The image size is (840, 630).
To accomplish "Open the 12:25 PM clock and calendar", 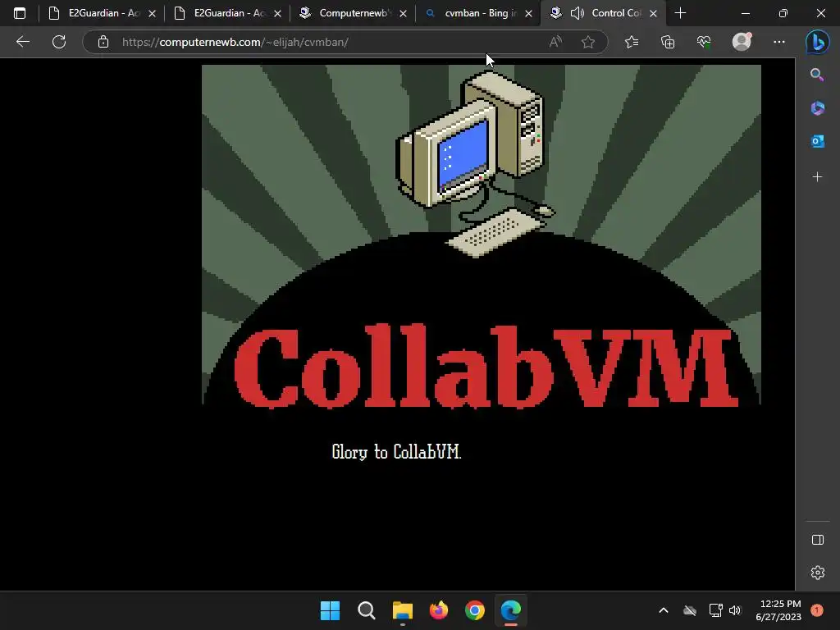I will click(x=778, y=610).
